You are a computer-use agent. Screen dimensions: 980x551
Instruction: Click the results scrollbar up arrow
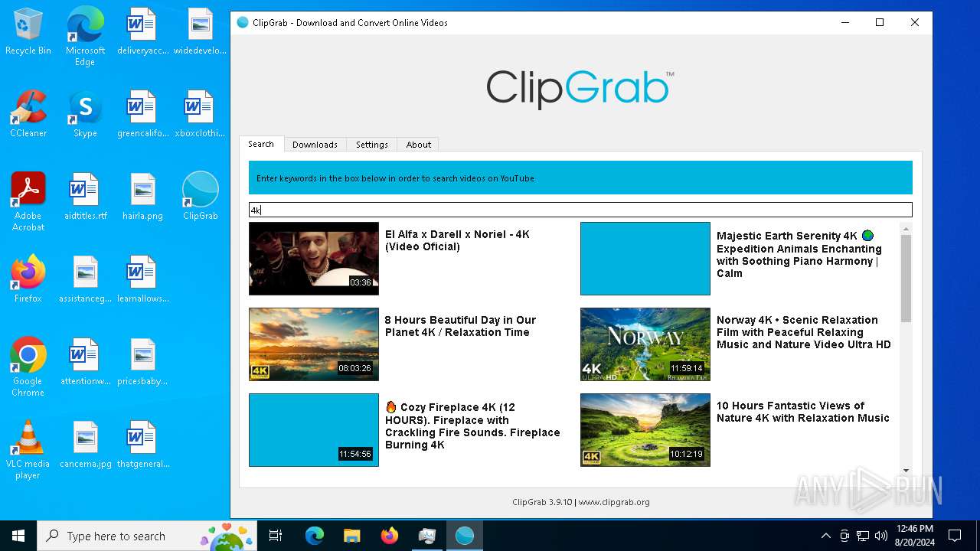click(x=906, y=228)
